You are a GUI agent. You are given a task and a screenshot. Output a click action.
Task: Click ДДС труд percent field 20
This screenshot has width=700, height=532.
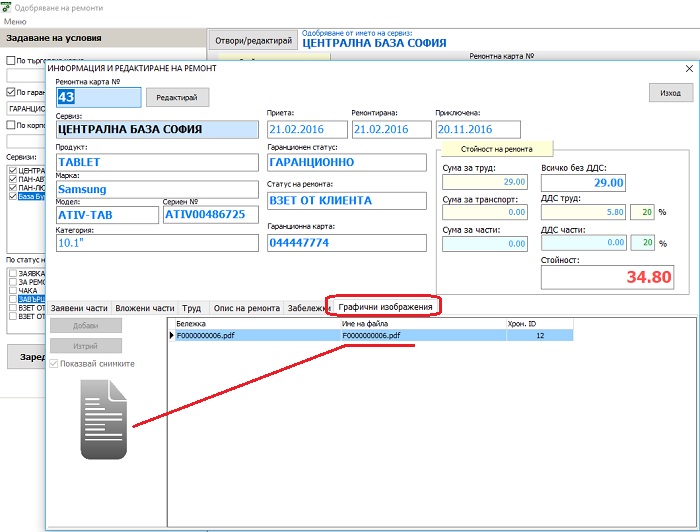[642, 212]
